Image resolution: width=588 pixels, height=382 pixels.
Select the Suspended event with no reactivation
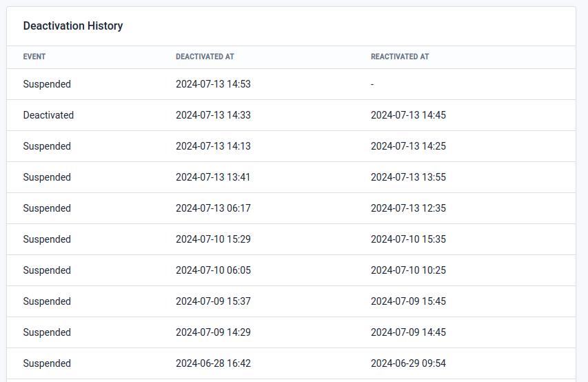pos(47,84)
